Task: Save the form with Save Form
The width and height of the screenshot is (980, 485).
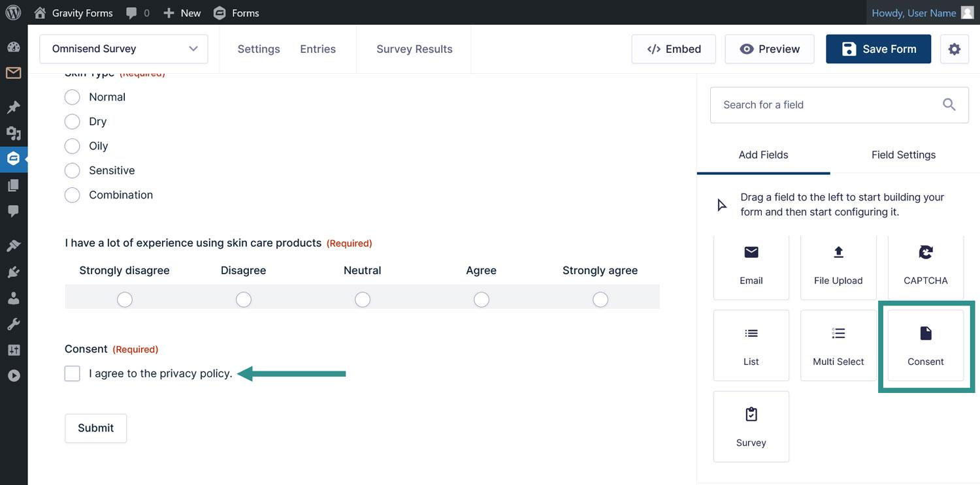Action: (x=878, y=49)
